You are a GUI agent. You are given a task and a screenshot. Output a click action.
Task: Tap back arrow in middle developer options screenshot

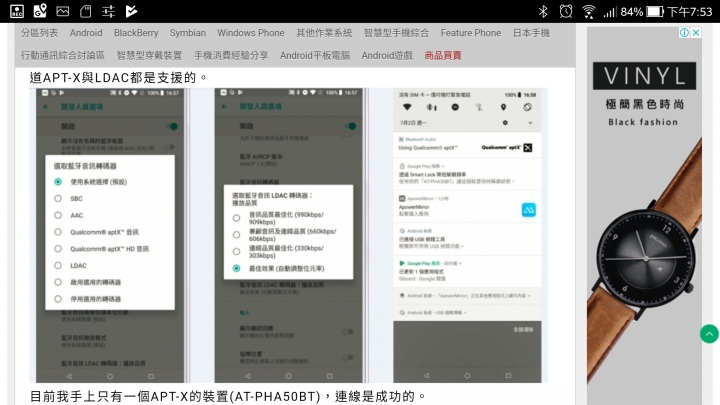point(224,107)
